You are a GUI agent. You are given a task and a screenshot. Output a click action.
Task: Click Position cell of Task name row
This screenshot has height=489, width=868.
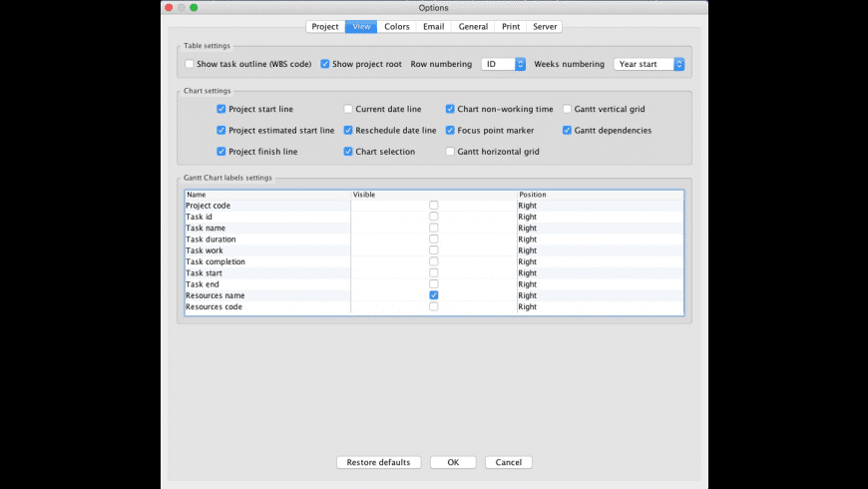600,229
